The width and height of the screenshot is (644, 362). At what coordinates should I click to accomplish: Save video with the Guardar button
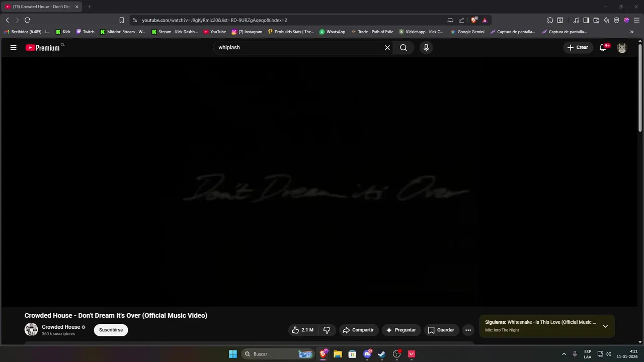pos(441,330)
